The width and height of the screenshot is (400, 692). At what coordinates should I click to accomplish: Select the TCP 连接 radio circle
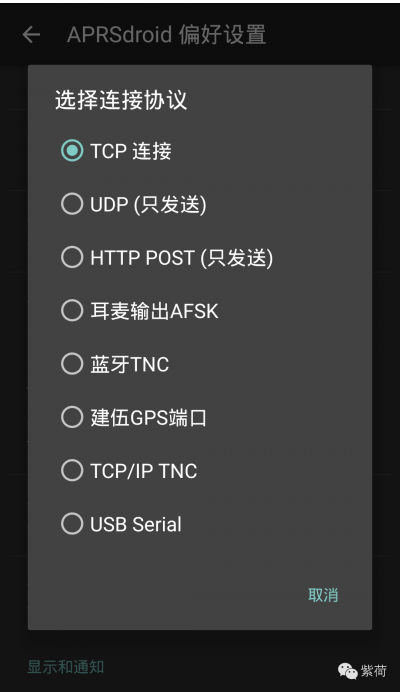(72, 150)
